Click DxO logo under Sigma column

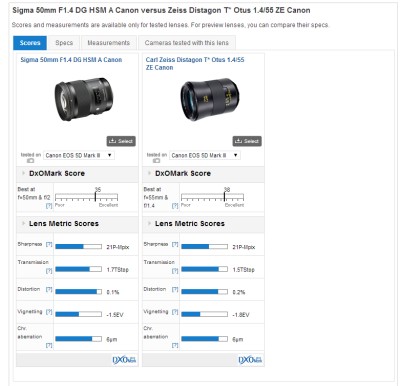tap(124, 360)
